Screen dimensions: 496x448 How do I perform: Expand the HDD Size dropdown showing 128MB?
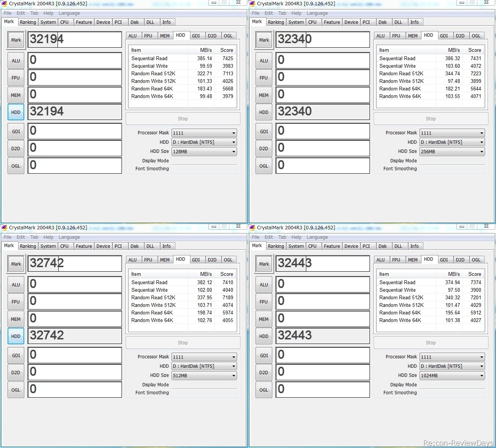point(204,151)
